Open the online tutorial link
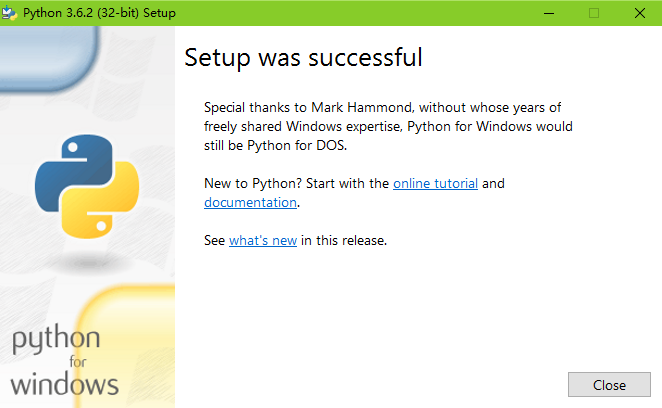 435,183
